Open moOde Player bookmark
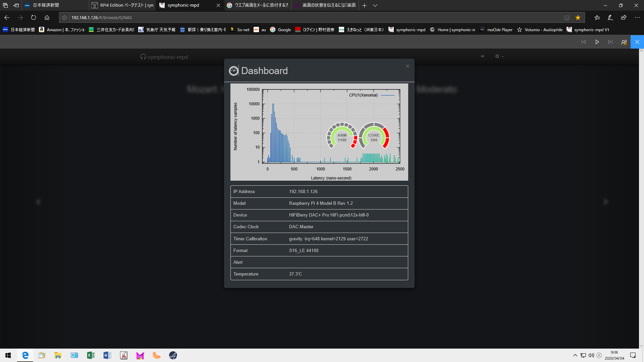This screenshot has width=644, height=362. click(x=496, y=29)
